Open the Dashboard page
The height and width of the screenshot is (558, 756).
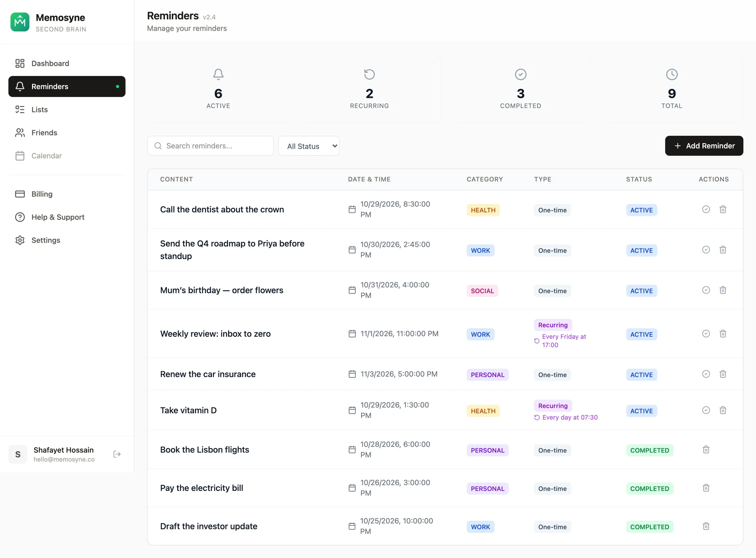(67, 64)
